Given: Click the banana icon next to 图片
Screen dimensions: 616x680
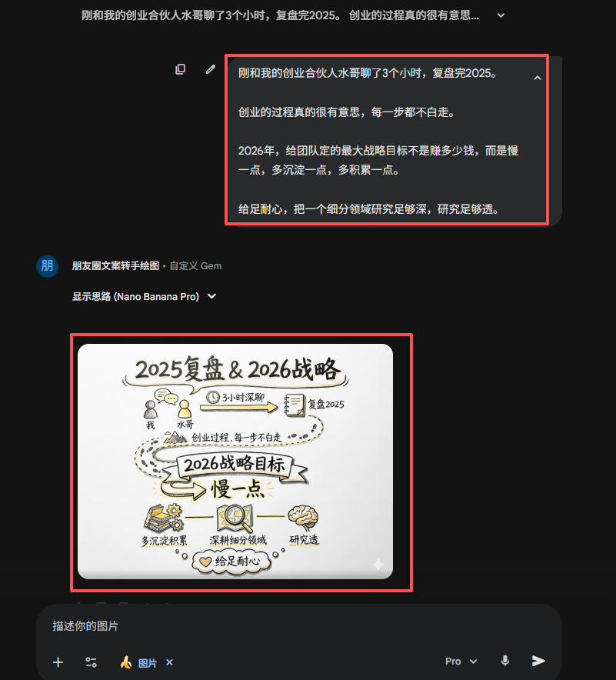Looking at the screenshot, I should tap(125, 662).
